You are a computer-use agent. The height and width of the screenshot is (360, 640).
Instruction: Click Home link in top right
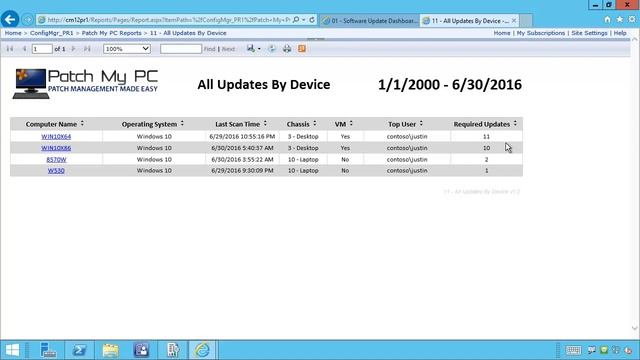tap(502, 33)
